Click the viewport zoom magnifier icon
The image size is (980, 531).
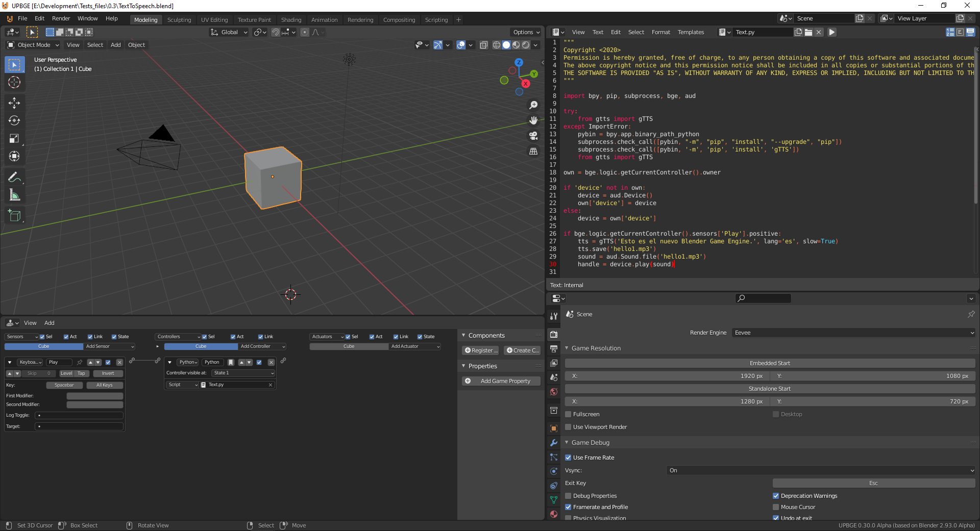(533, 105)
